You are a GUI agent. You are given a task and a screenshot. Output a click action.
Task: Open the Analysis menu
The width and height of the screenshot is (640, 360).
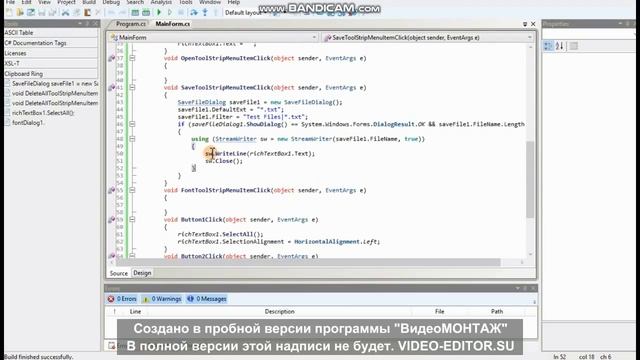click(161, 2)
